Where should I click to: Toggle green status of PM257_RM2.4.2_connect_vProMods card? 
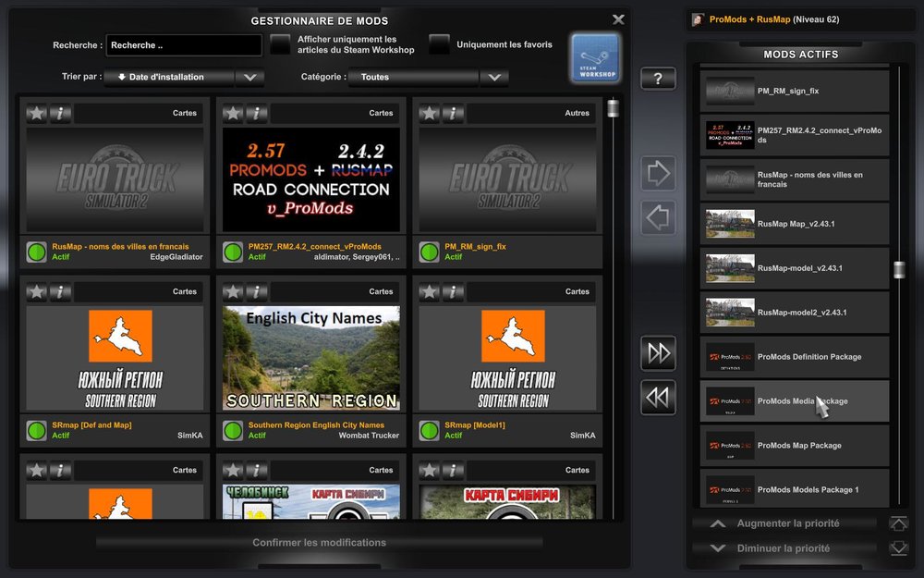point(233,252)
